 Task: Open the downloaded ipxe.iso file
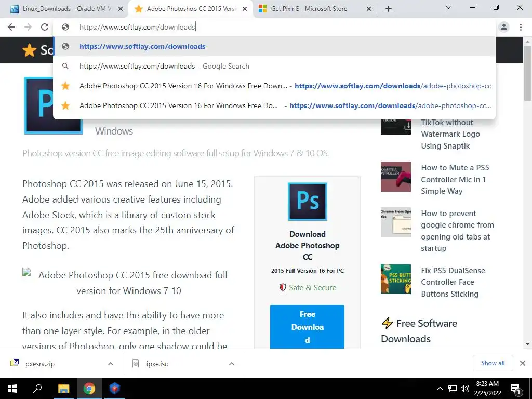[157, 364]
